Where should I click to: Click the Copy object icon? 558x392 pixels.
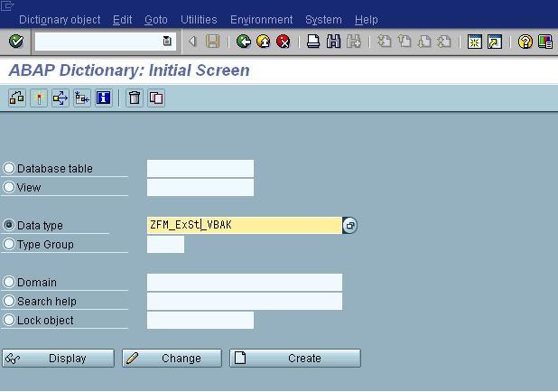(156, 98)
